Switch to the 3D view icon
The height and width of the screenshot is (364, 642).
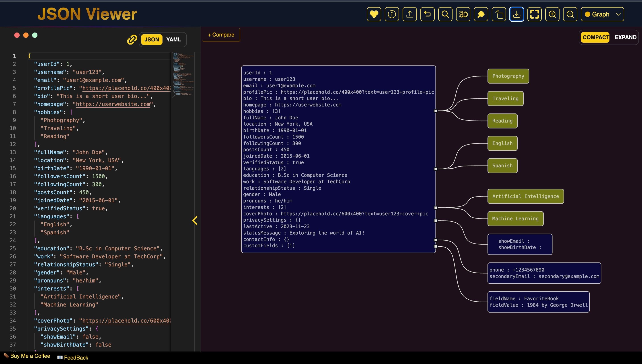pos(463,14)
